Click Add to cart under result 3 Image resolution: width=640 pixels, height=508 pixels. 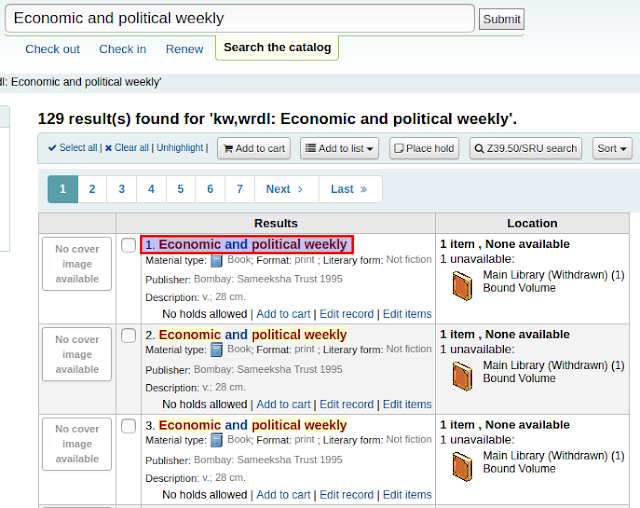pos(283,495)
